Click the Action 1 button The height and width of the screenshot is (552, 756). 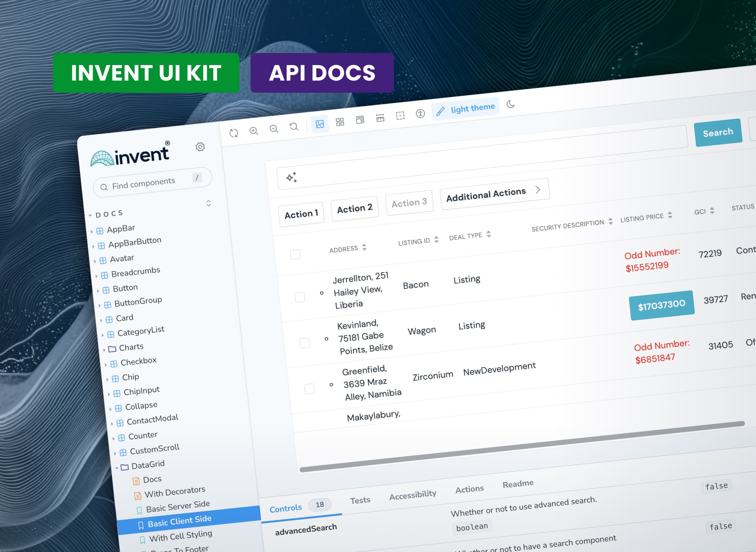point(301,214)
